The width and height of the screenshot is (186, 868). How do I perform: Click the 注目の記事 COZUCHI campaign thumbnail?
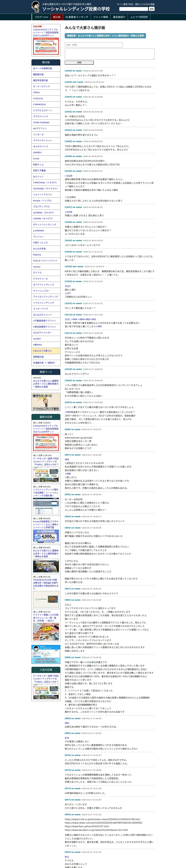click(46, 46)
